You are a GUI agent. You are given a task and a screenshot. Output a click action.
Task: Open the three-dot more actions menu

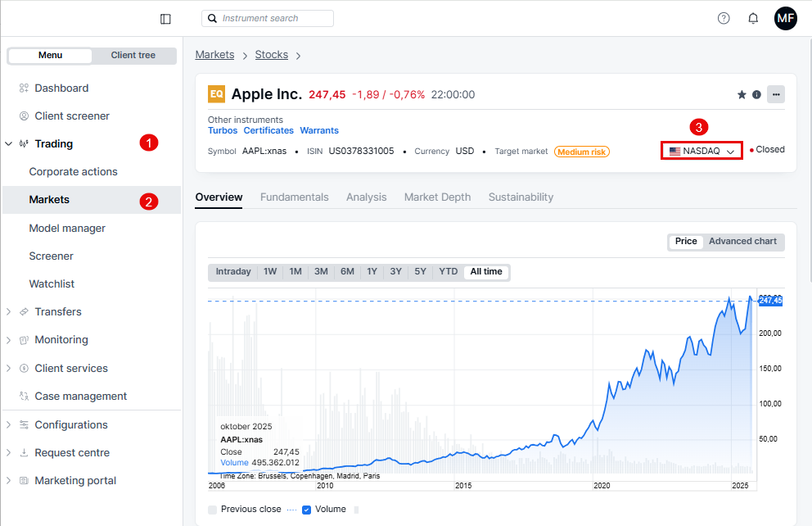775,94
